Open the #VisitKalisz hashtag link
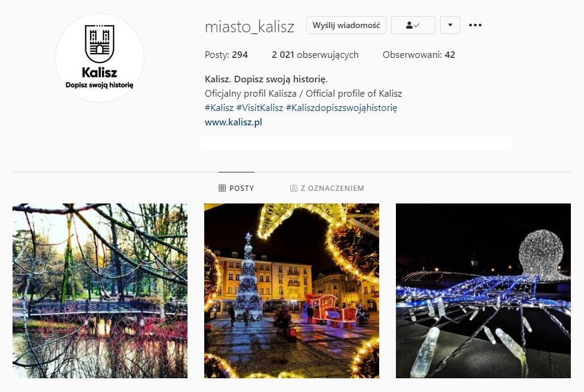584x392 pixels. (x=260, y=108)
